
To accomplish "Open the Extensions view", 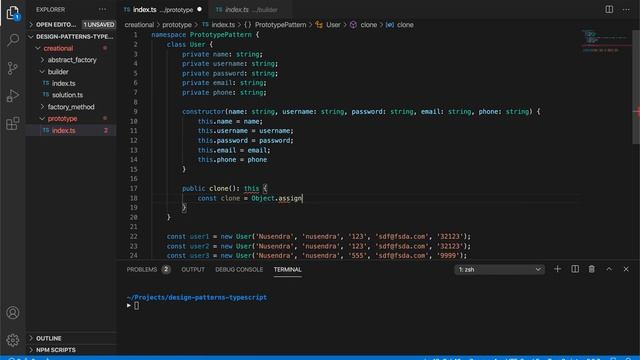I will point(13,123).
